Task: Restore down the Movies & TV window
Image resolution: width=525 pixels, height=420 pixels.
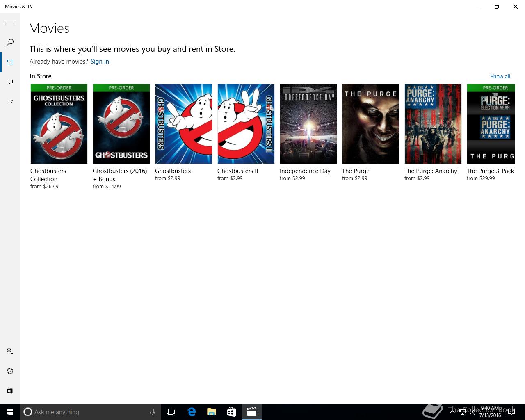Action: (497, 7)
